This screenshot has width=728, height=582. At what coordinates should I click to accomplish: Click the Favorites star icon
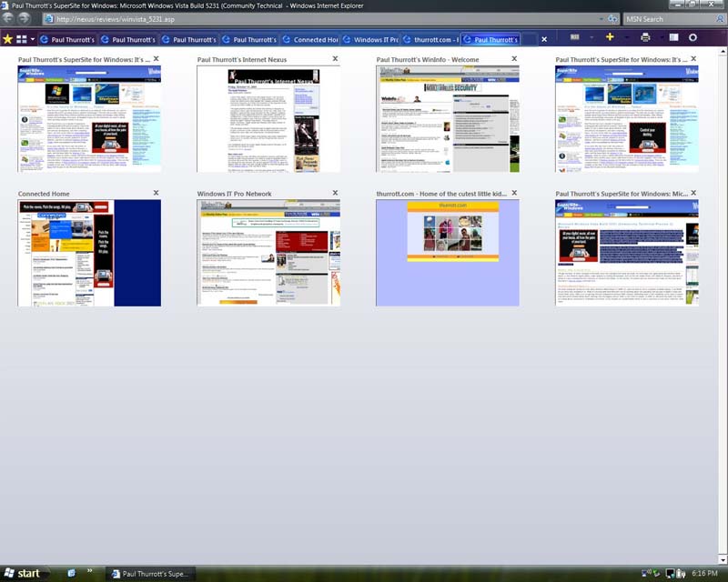(x=7, y=39)
